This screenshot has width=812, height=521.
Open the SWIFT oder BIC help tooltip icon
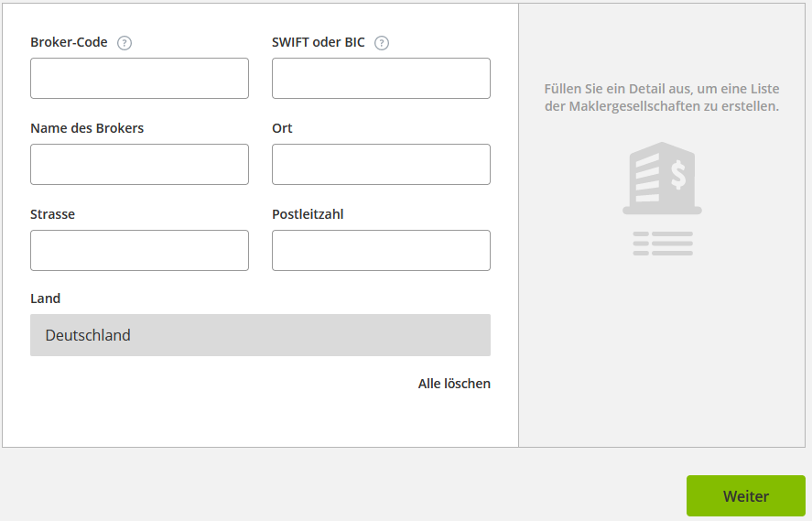[382, 43]
